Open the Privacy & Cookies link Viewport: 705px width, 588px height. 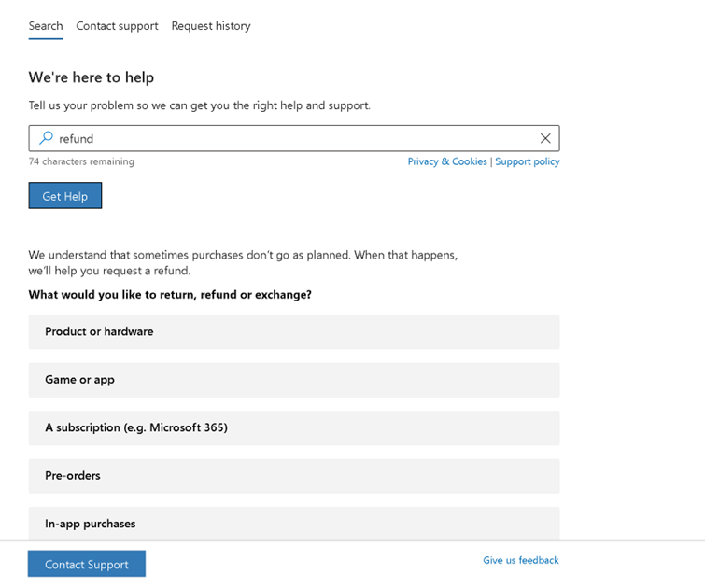click(x=447, y=161)
